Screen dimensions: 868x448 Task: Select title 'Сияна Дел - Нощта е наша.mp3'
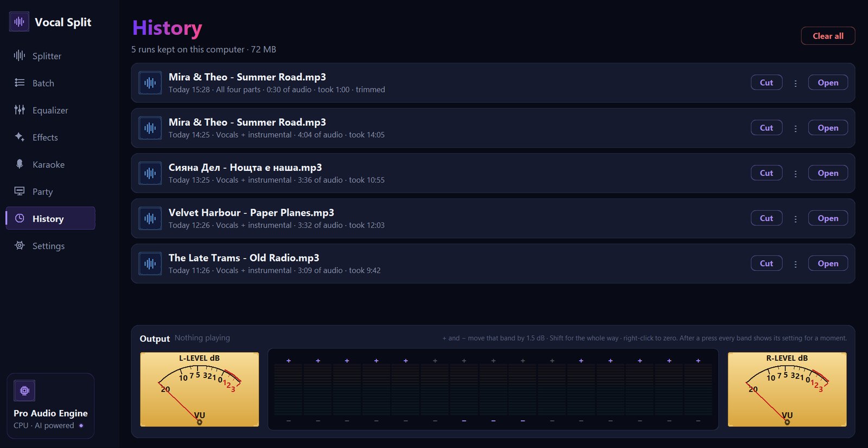pyautogui.click(x=245, y=168)
